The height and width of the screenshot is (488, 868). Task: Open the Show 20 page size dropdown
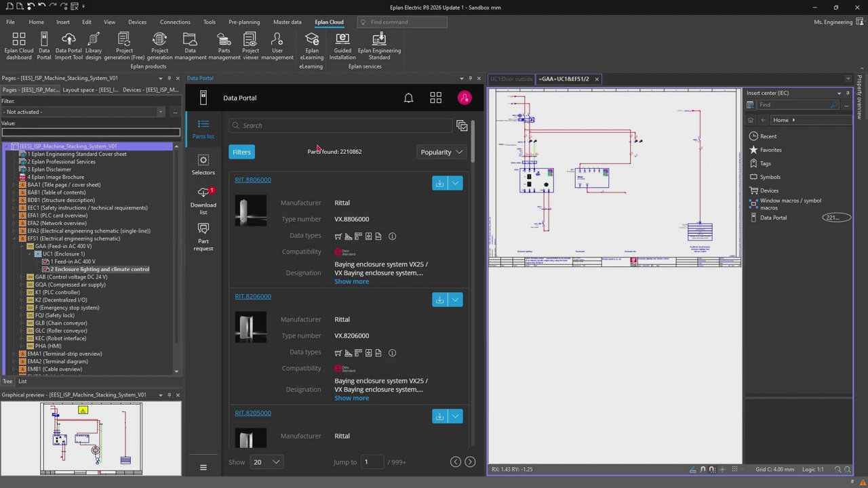coord(266,462)
